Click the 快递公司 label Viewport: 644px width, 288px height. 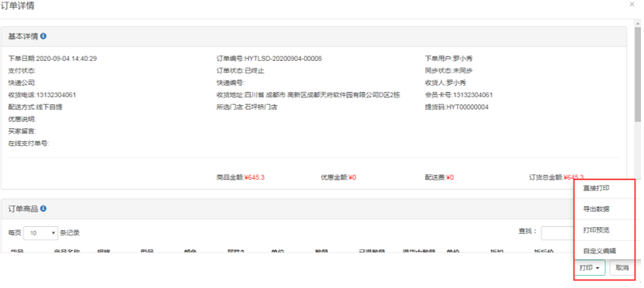pyautogui.click(x=22, y=83)
